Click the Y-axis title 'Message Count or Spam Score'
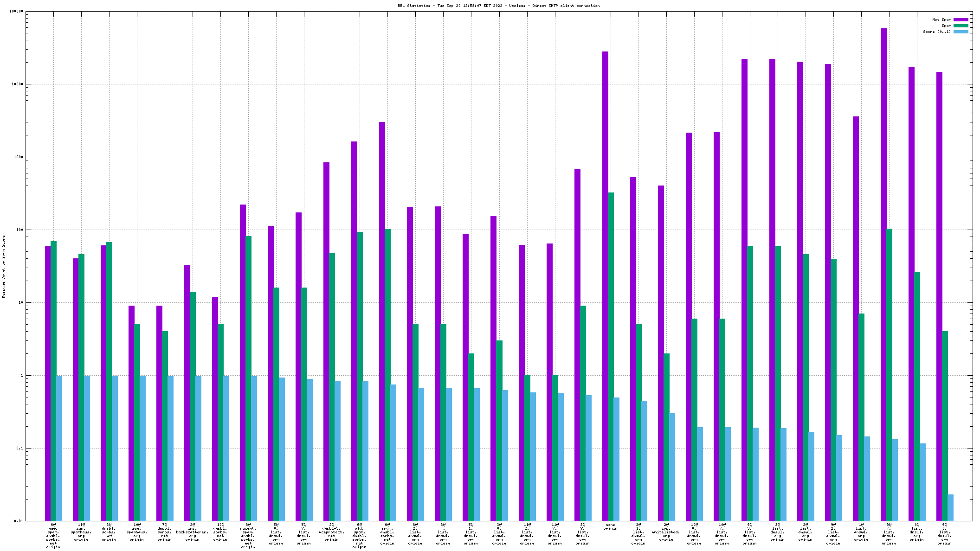This screenshot has height=551, width=980. [4, 266]
